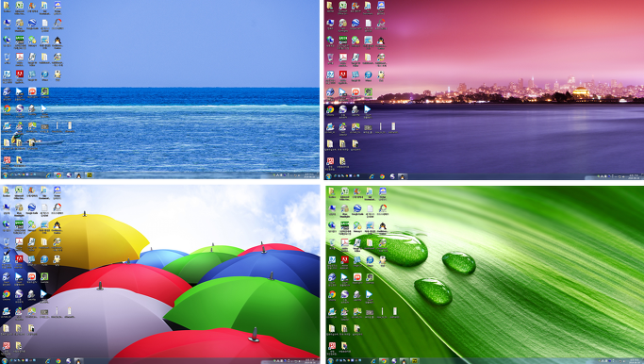Select Adobe Reader PDF icon on city desktop
The height and width of the screenshot is (364, 644).
coord(343,58)
